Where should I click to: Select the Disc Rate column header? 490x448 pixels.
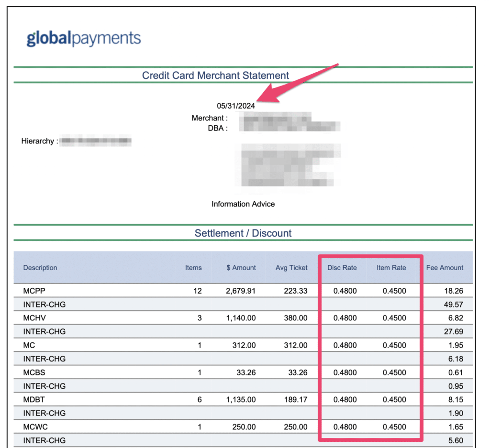(342, 268)
